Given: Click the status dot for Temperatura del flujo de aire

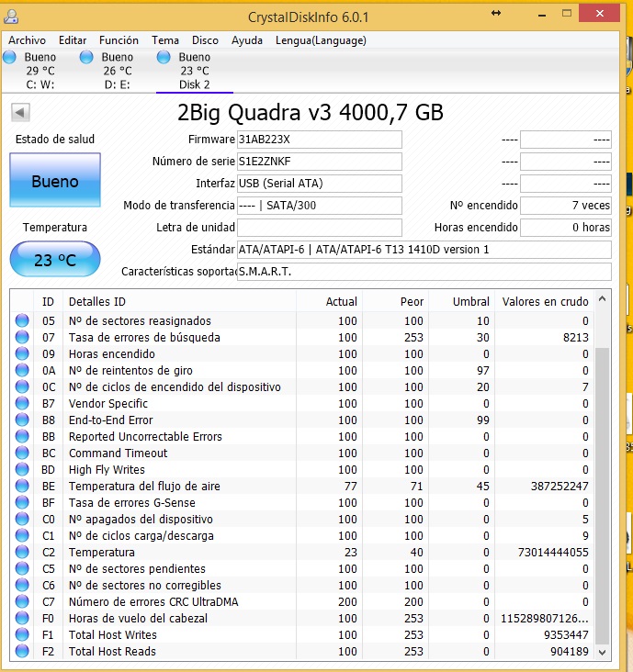Looking at the screenshot, I should pyautogui.click(x=22, y=486).
